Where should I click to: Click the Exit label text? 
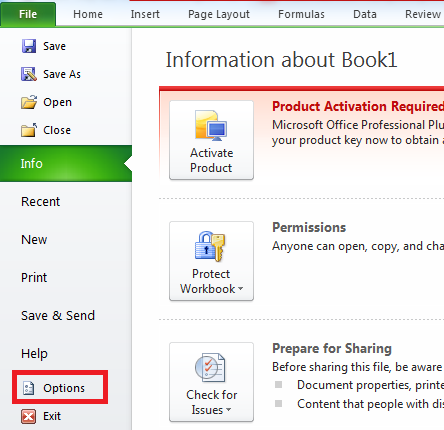(52, 416)
